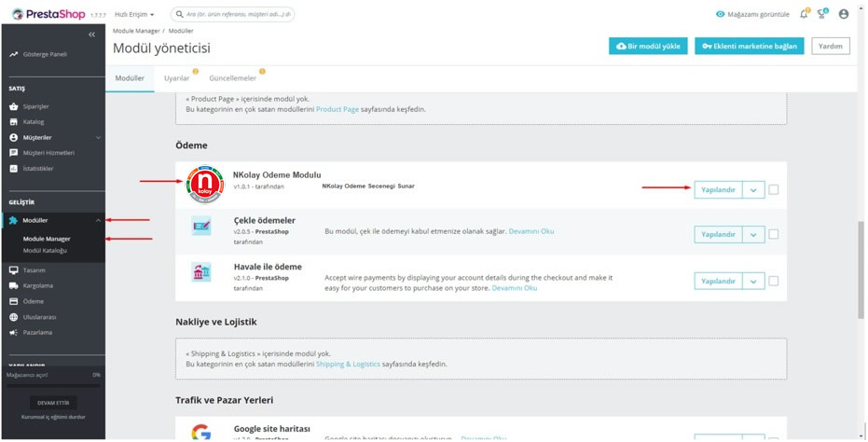Viewport: 868px width, 442px height.
Task: Focus the top search input field
Action: (238, 15)
